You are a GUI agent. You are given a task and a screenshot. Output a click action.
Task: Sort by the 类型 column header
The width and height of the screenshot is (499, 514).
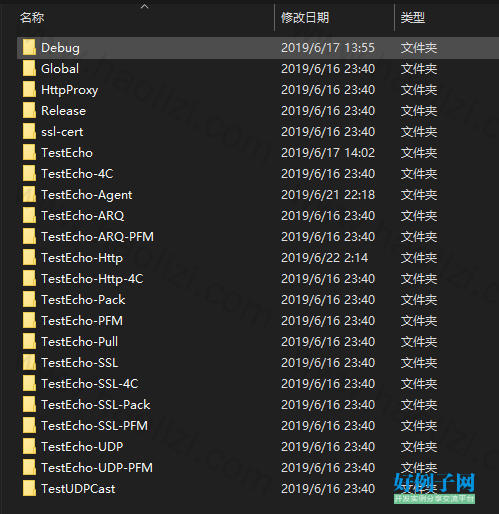point(413,18)
